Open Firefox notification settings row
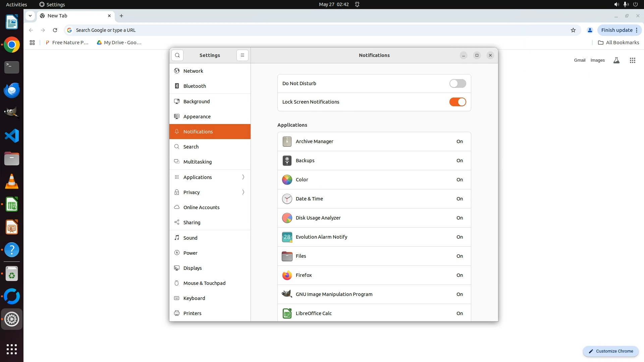This screenshot has width=644, height=362. pos(374,275)
